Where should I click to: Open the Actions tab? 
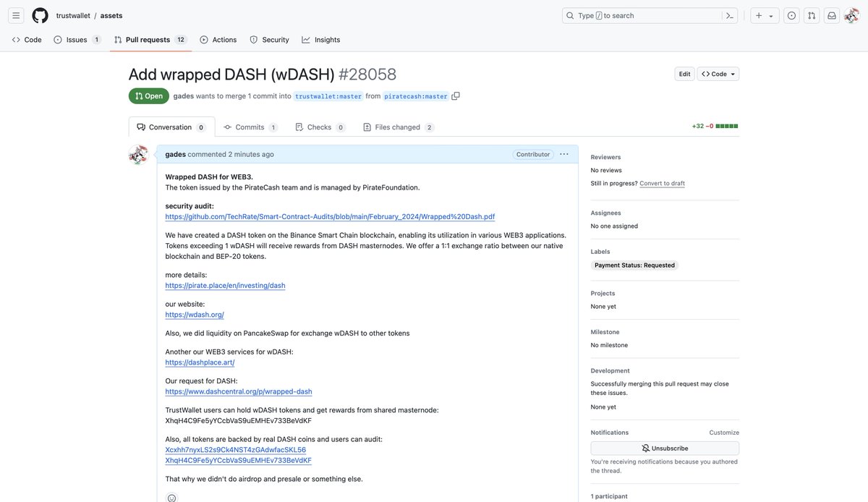[218, 40]
